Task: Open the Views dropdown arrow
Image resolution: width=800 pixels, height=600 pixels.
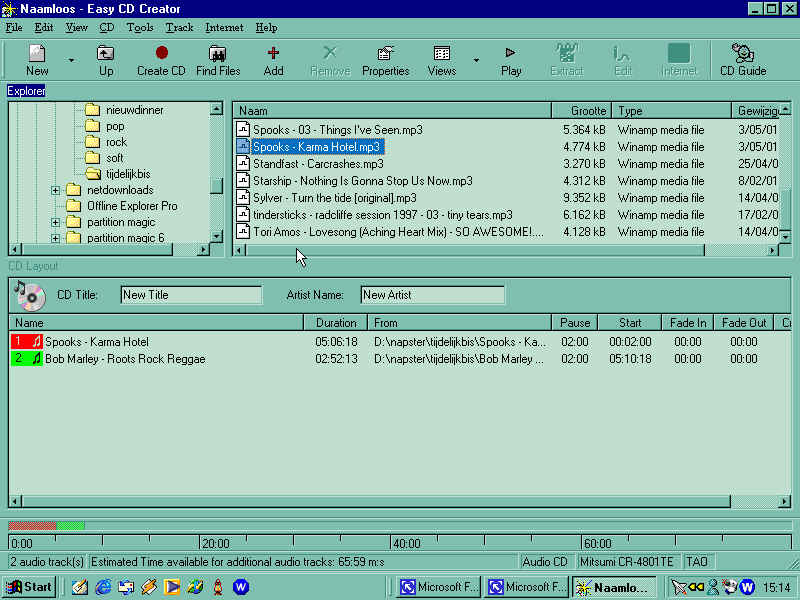Action: 476,60
